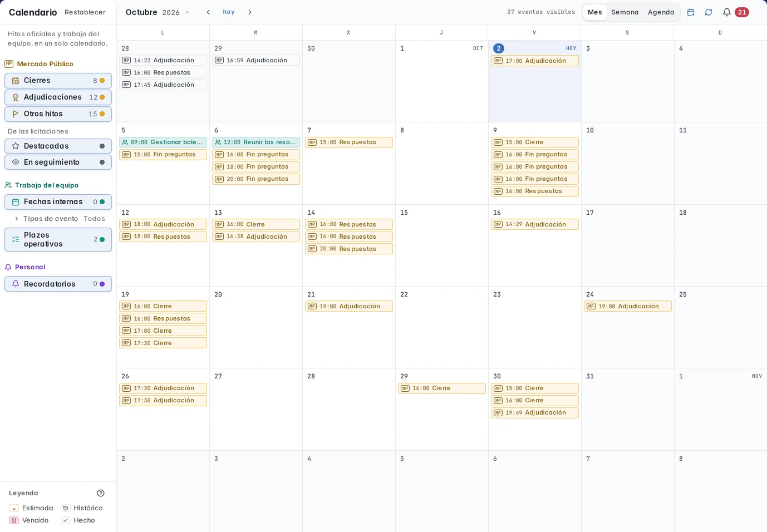Toggle the Otros hitos filter
Image resolution: width=767 pixels, height=532 pixels.
[x=58, y=114]
